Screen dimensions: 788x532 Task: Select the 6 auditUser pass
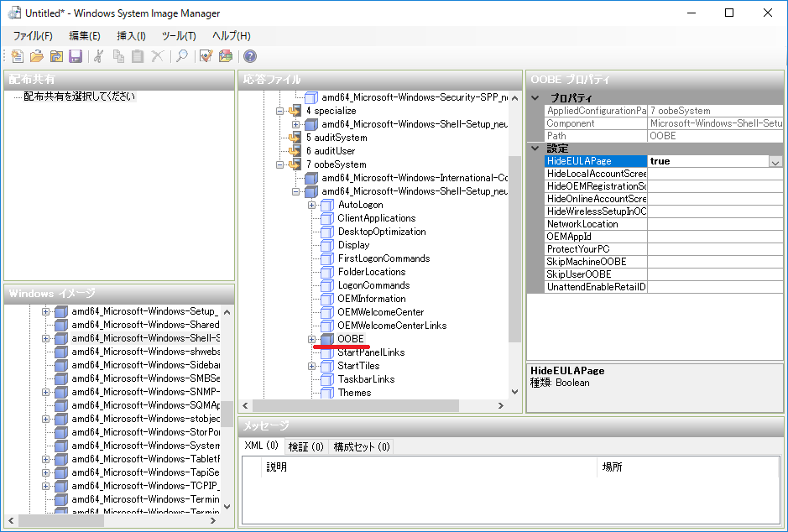tap(330, 151)
